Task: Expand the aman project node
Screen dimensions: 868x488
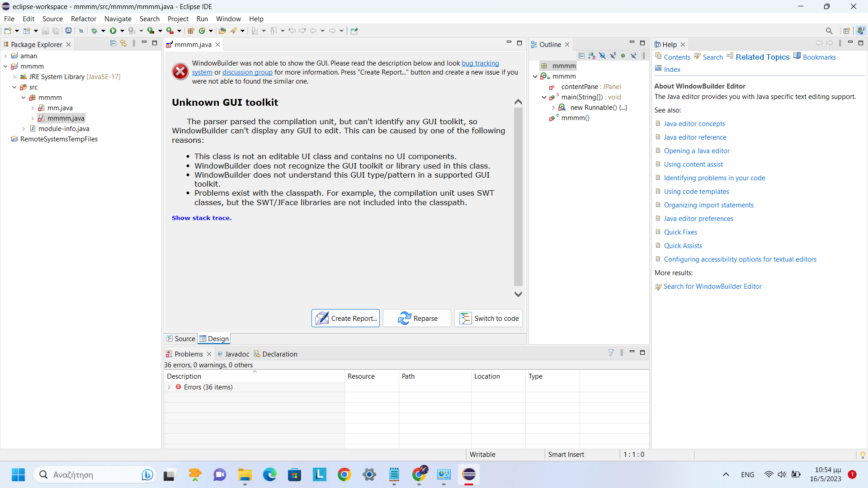Action: coord(5,56)
